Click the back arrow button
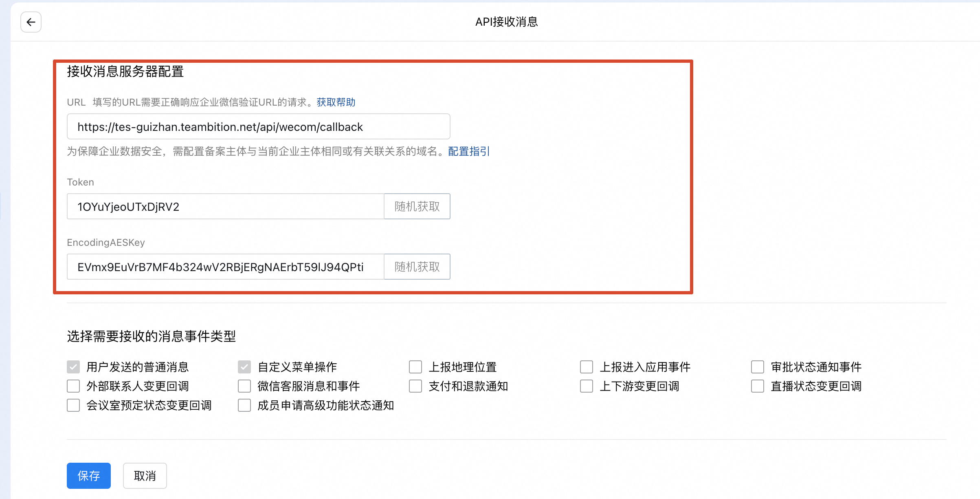The width and height of the screenshot is (980, 499). [31, 22]
